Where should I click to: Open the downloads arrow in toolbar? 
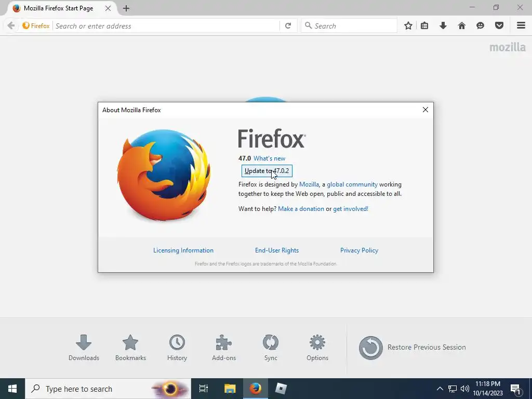coord(443,26)
